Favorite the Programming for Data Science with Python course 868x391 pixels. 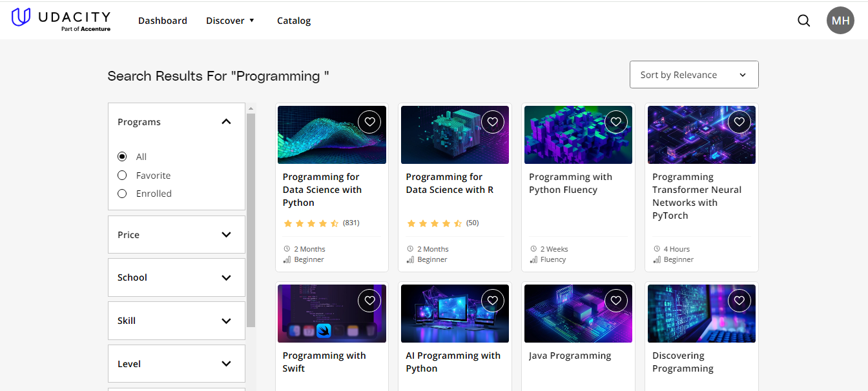[x=369, y=121]
